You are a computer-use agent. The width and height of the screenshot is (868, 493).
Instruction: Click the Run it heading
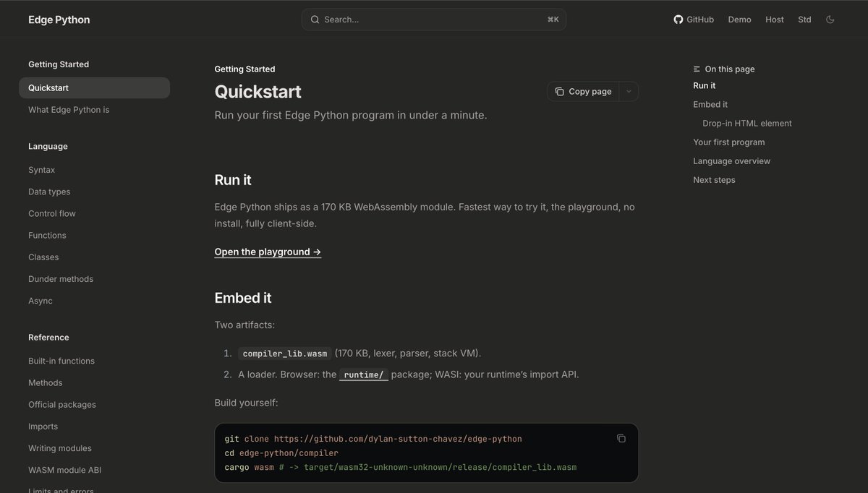tap(233, 180)
